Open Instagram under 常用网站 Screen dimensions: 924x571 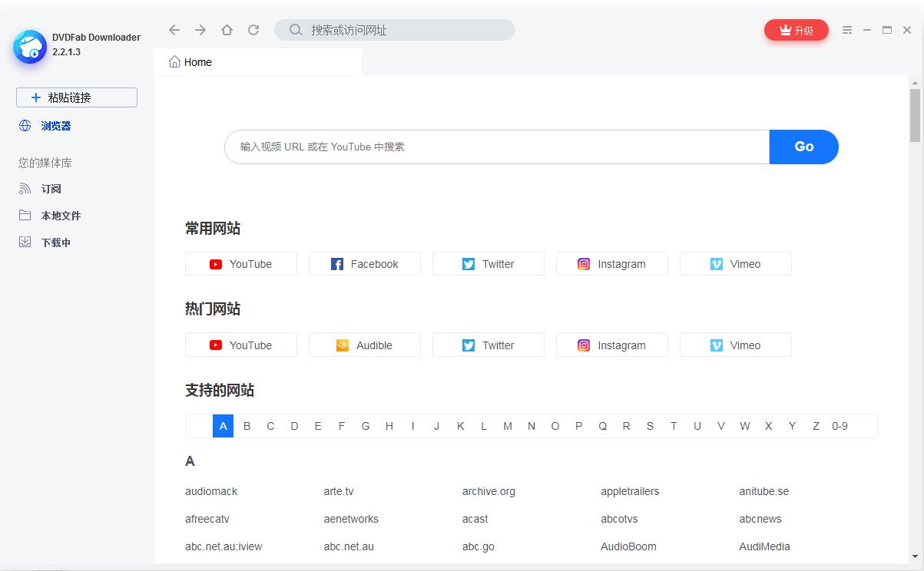pos(611,263)
